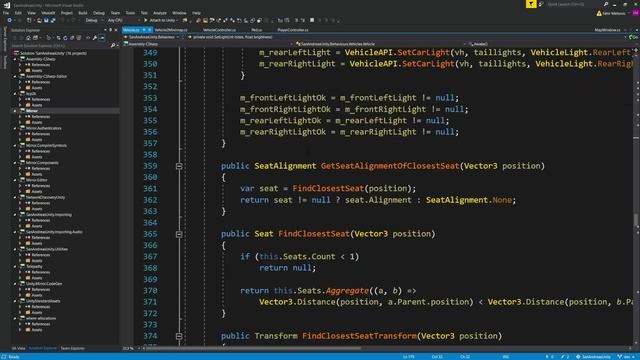
Task: Open the File menu
Action: click(x=6, y=13)
